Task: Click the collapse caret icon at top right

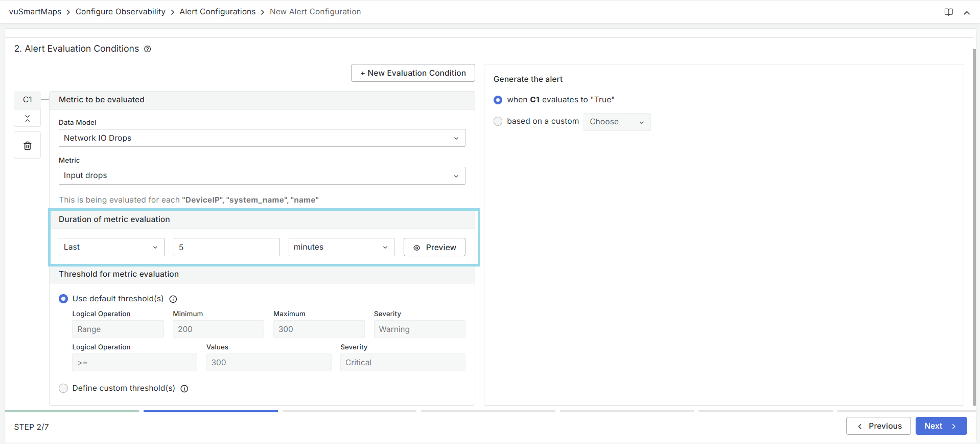Action: tap(967, 13)
